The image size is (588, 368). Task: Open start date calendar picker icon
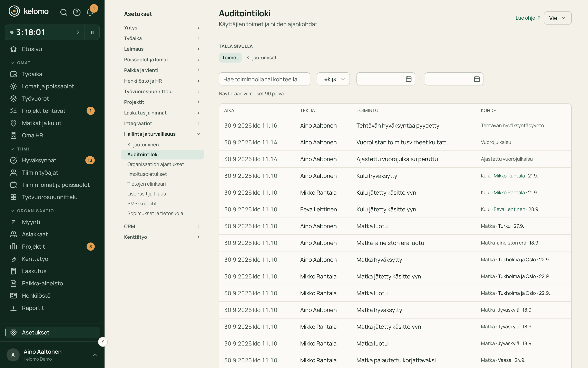(x=409, y=79)
